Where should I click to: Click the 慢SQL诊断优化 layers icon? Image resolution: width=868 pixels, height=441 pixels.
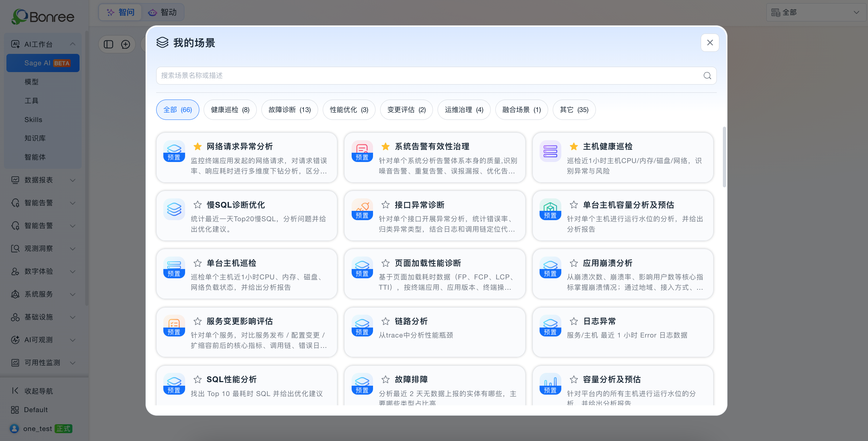[x=174, y=209]
